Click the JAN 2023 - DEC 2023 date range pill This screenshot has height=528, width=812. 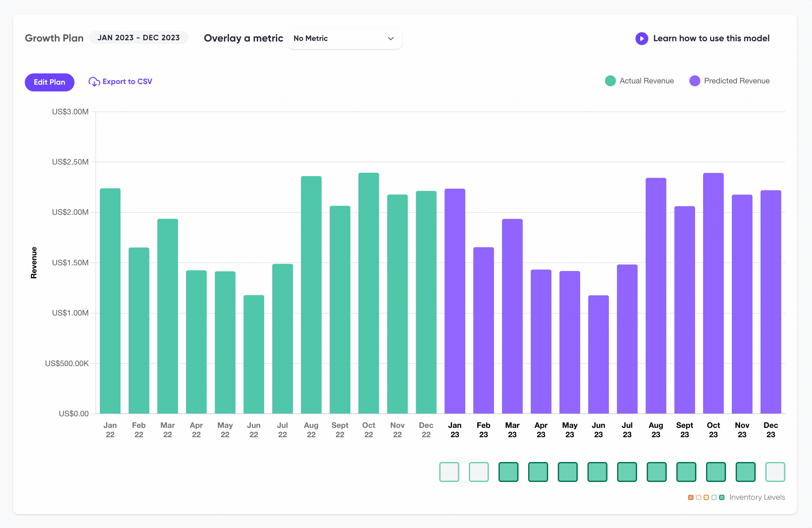click(x=139, y=37)
